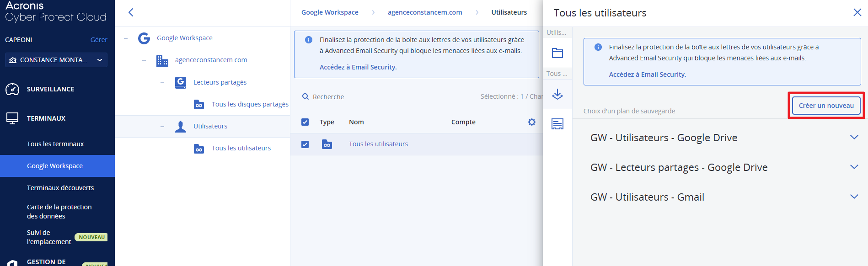Screen dimensions: 868x266
Task: Click the Type column header
Action: coord(327,122)
